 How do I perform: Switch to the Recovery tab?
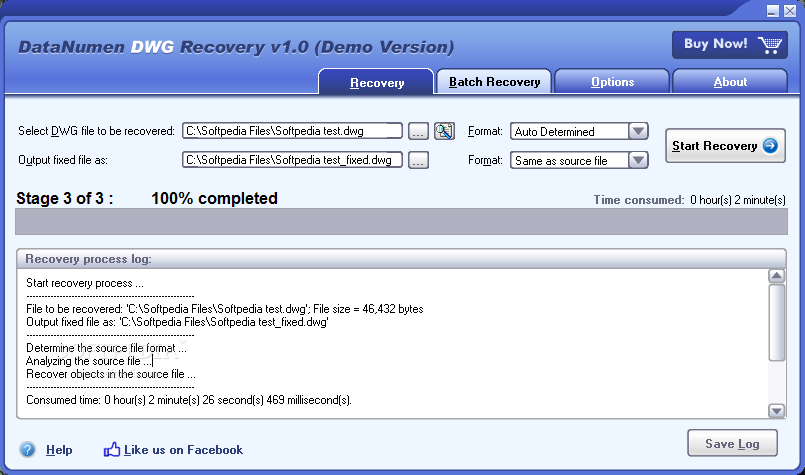376,82
